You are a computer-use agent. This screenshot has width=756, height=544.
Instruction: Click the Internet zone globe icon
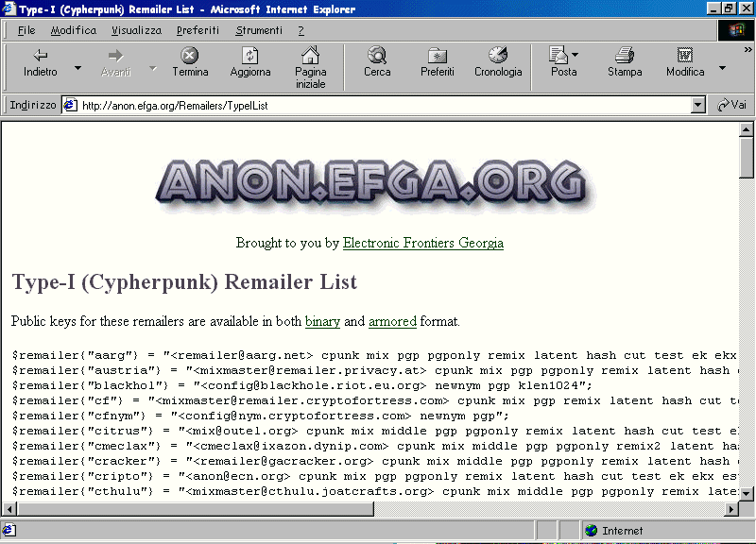point(592,531)
